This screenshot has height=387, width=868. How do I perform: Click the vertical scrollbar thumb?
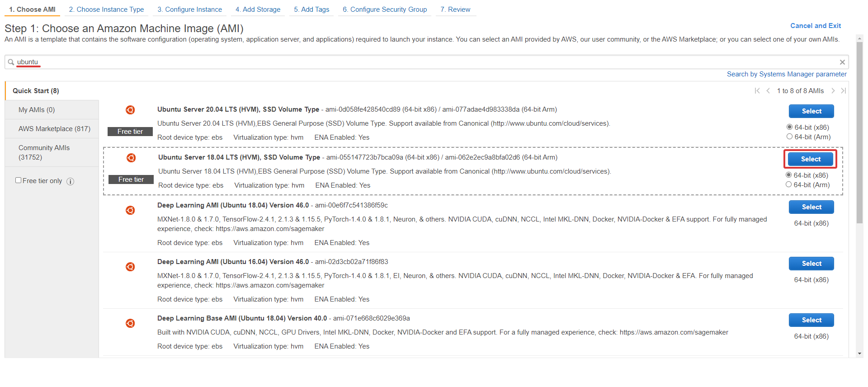pos(859,133)
